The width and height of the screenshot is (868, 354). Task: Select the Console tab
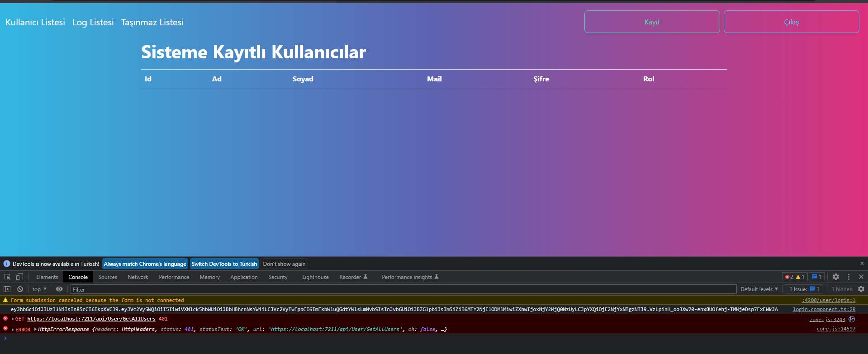[x=78, y=277]
